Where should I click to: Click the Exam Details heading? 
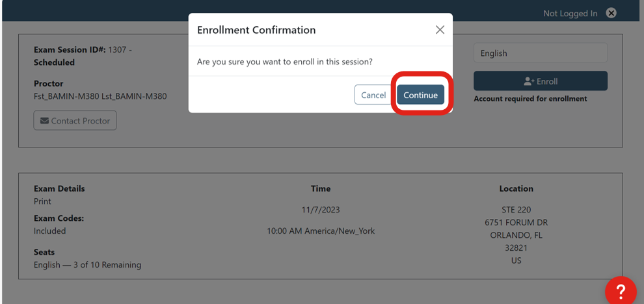59,188
